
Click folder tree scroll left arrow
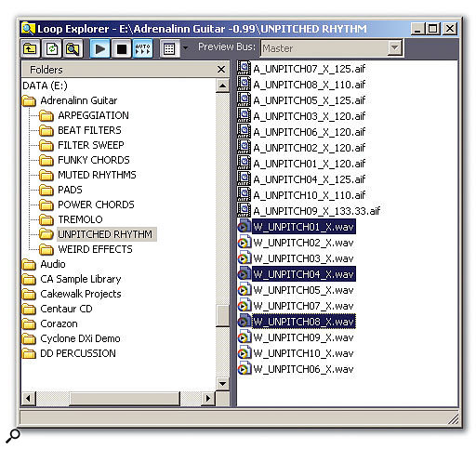(x=29, y=399)
